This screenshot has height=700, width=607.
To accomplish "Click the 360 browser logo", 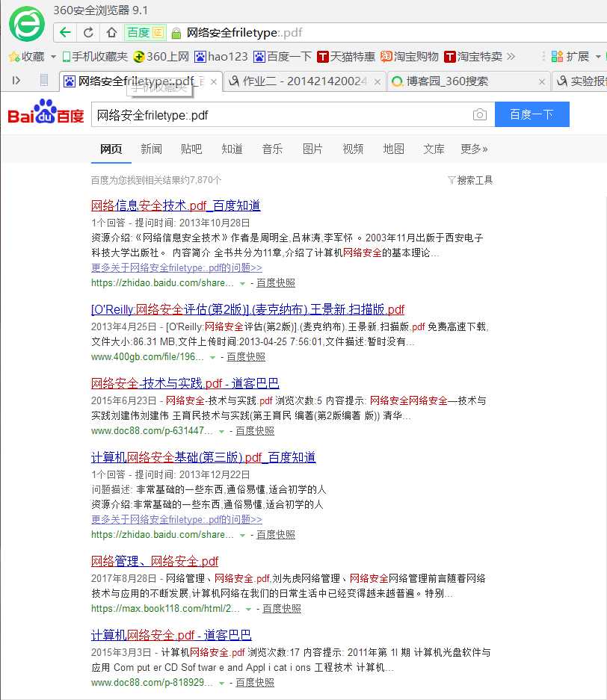I will tap(27, 24).
